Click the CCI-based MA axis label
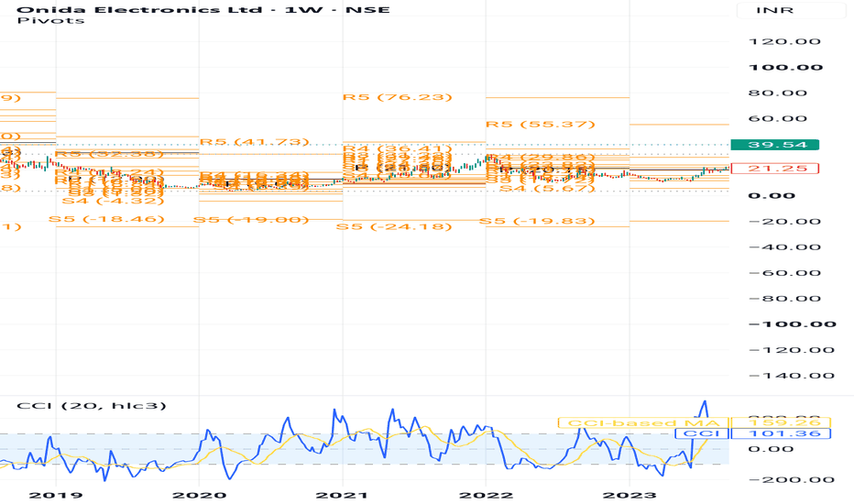 pos(643,422)
